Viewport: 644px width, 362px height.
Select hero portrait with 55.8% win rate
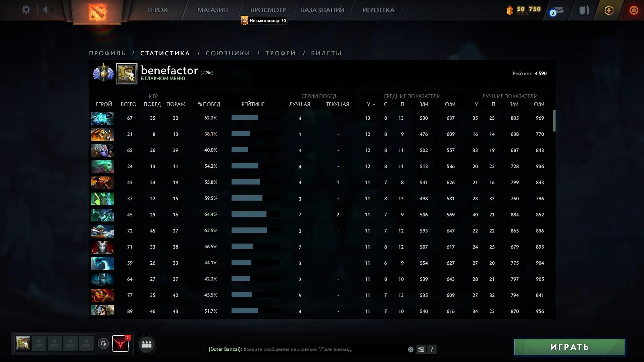pos(102,183)
